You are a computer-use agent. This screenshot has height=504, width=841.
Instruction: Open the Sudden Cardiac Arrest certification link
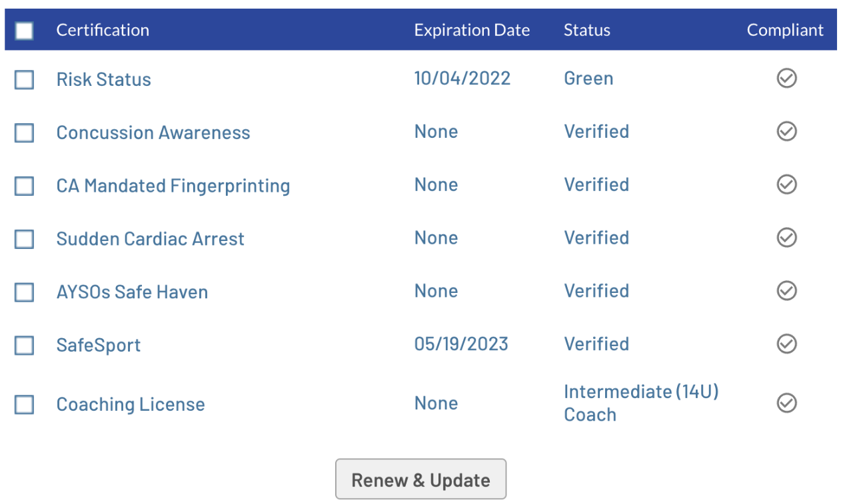coord(150,239)
